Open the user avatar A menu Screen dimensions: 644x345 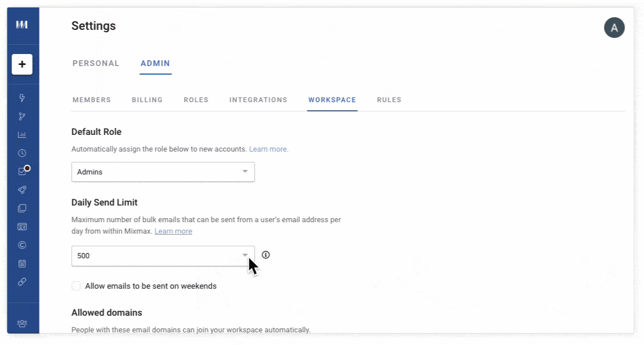614,28
